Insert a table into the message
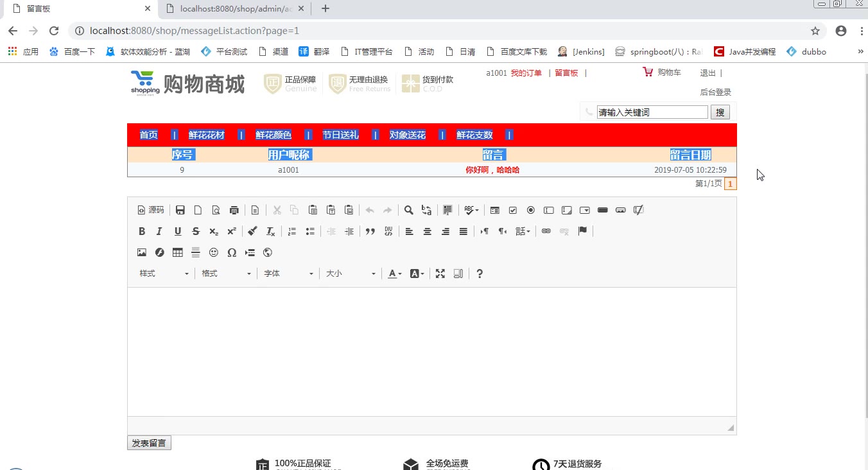 point(178,253)
